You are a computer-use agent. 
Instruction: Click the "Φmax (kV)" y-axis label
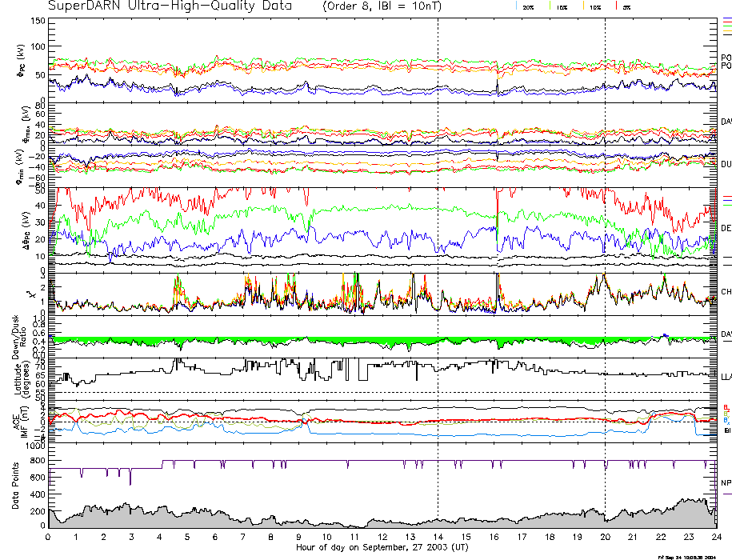(26, 124)
